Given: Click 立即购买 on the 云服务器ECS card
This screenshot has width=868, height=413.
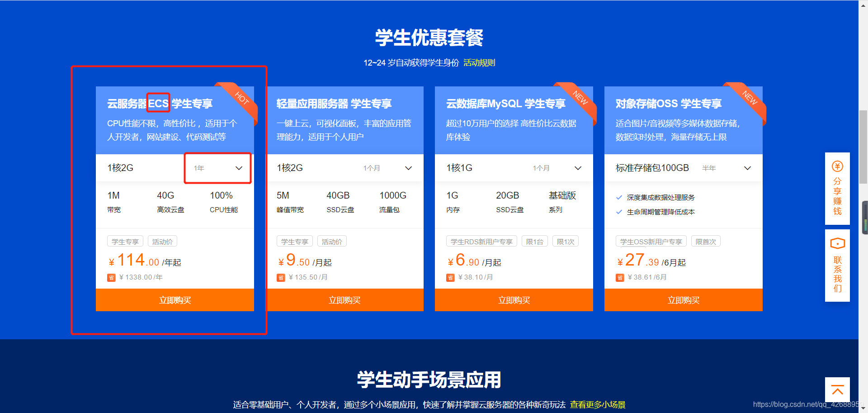Looking at the screenshot, I should [x=175, y=299].
